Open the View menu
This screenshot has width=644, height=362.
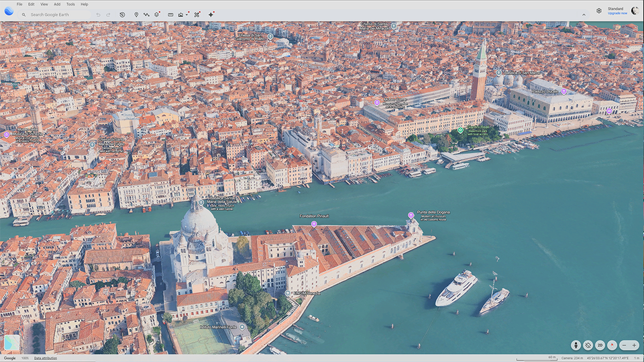coord(44,4)
